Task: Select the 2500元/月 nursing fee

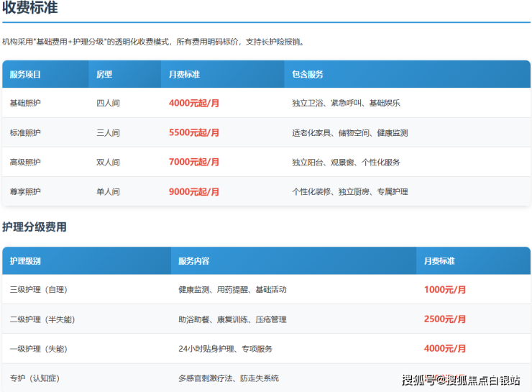Action: tap(445, 319)
